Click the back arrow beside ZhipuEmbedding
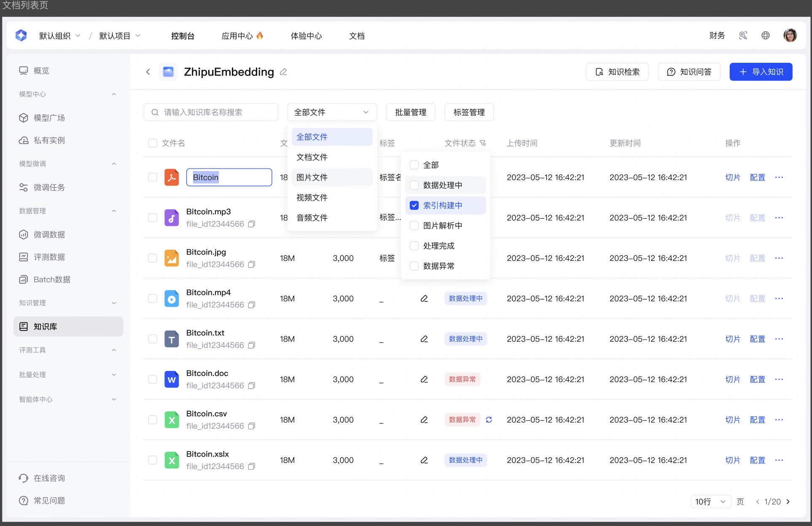Viewport: 812px width, 526px height. tap(148, 72)
